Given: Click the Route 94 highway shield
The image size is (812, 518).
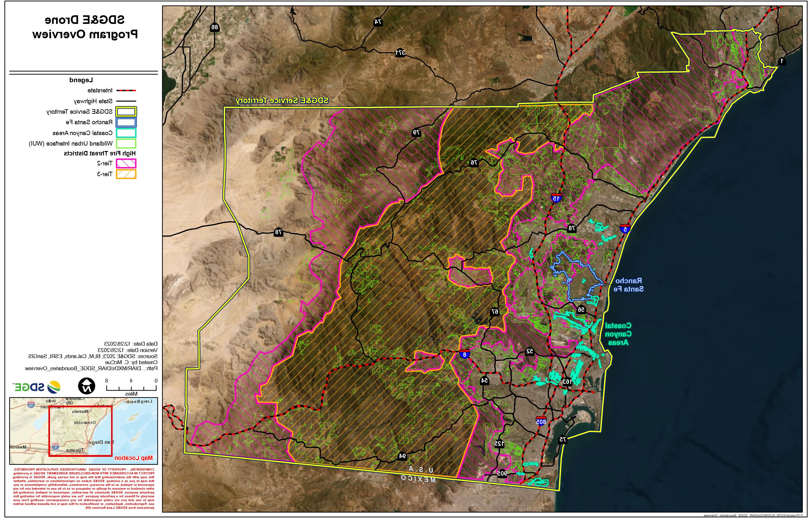Looking at the screenshot, I should pyautogui.click(x=402, y=456).
